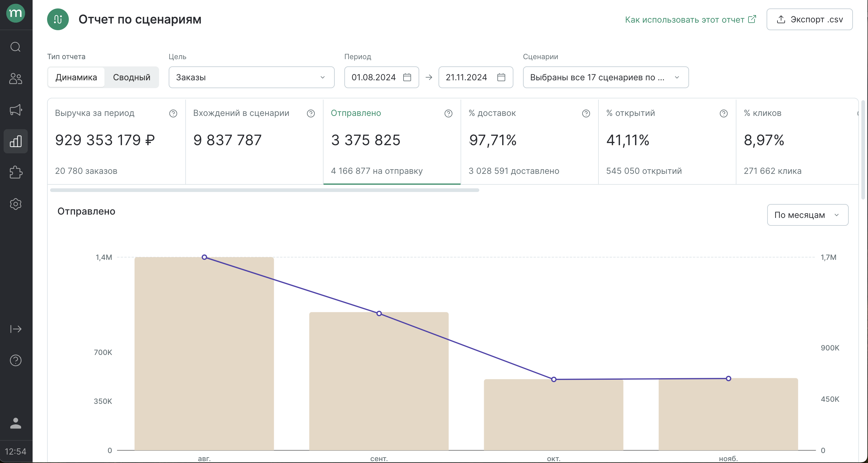The height and width of the screenshot is (463, 868).
Task: Show help for Отправлено metric
Action: [448, 113]
